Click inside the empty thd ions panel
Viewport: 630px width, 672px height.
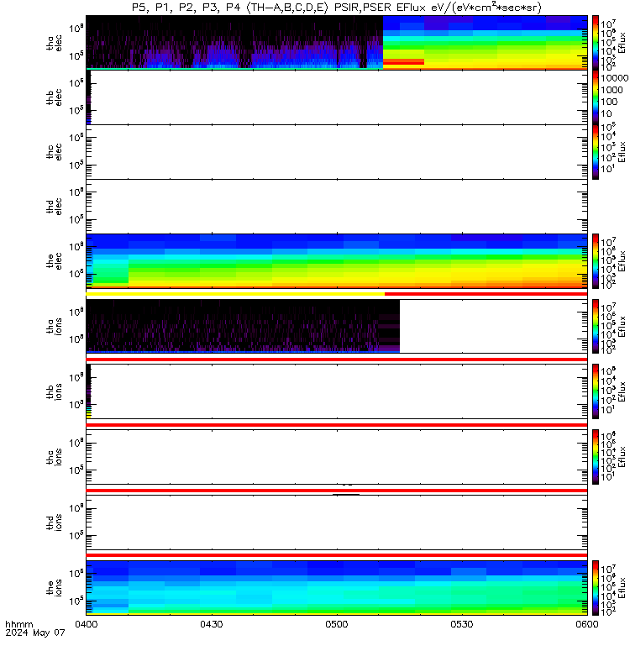[337, 522]
